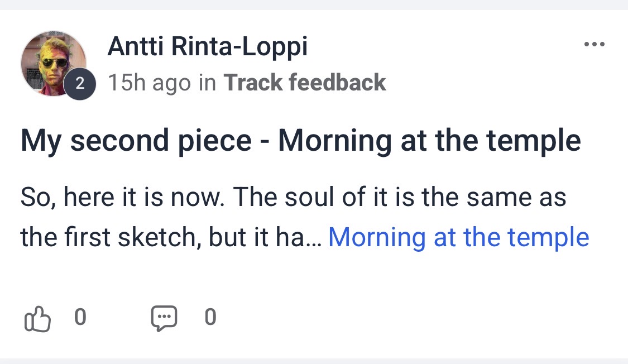The height and width of the screenshot is (364, 628).
Task: Expand the truncated post text at ellipsis
Action: pos(315,239)
